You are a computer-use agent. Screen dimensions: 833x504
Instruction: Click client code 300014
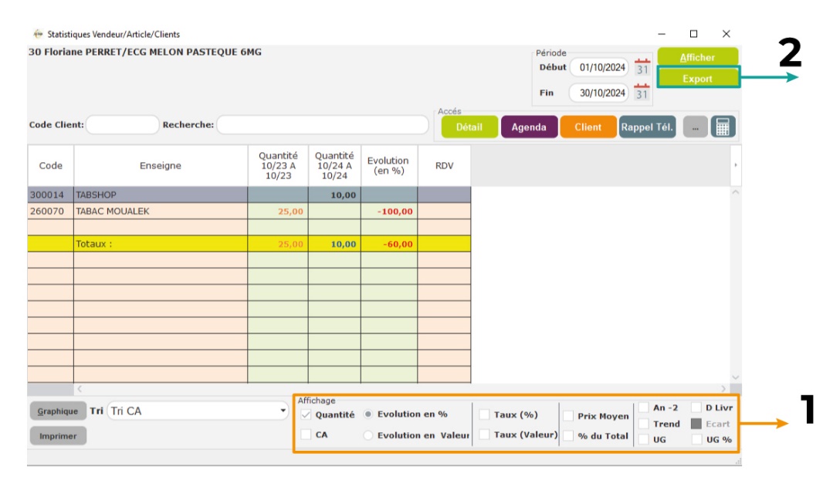click(47, 195)
